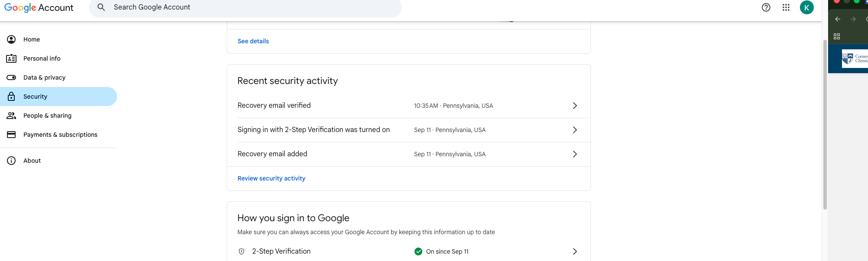Go to Personal info section
The height and width of the screenshot is (261, 868).
[x=42, y=58]
